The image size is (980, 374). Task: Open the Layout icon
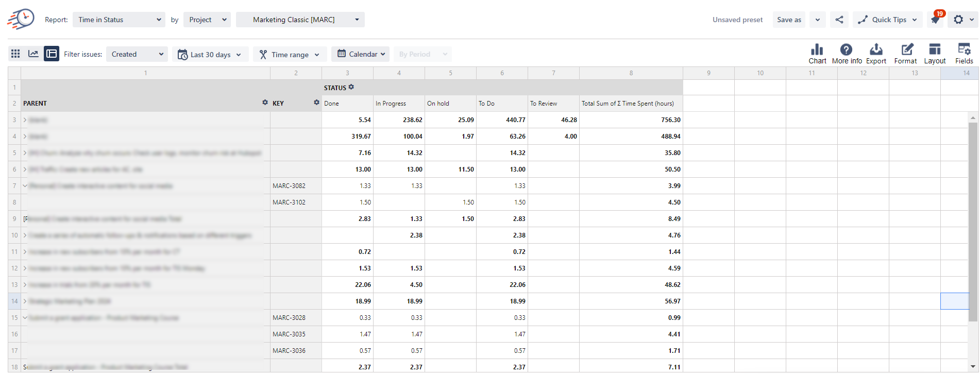934,50
